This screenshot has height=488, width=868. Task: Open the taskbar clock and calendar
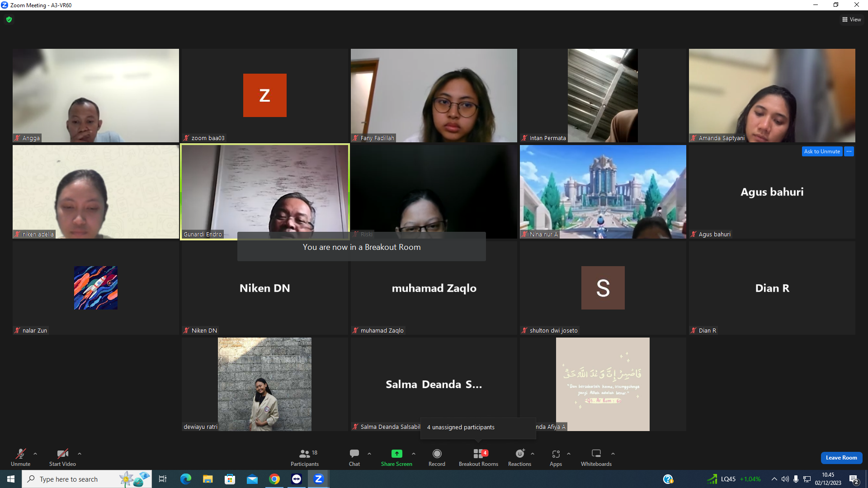pyautogui.click(x=828, y=479)
